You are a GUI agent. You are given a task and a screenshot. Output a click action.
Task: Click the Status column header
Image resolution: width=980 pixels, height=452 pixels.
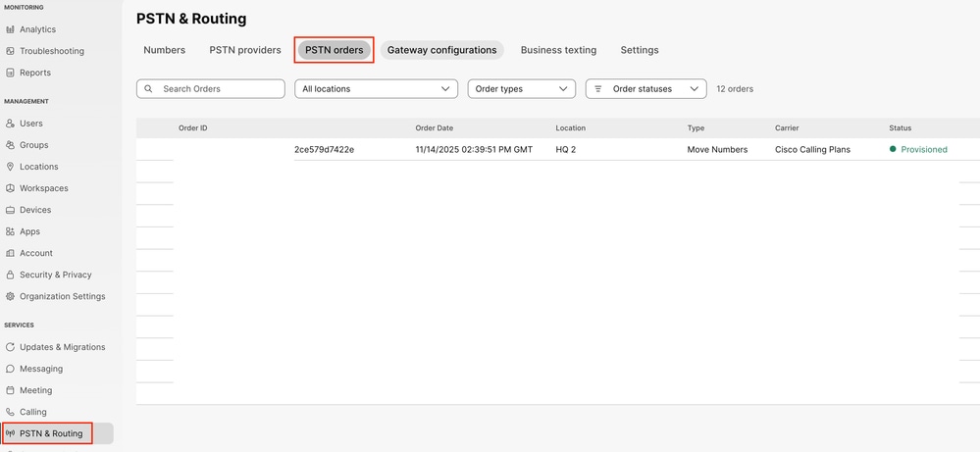click(900, 128)
